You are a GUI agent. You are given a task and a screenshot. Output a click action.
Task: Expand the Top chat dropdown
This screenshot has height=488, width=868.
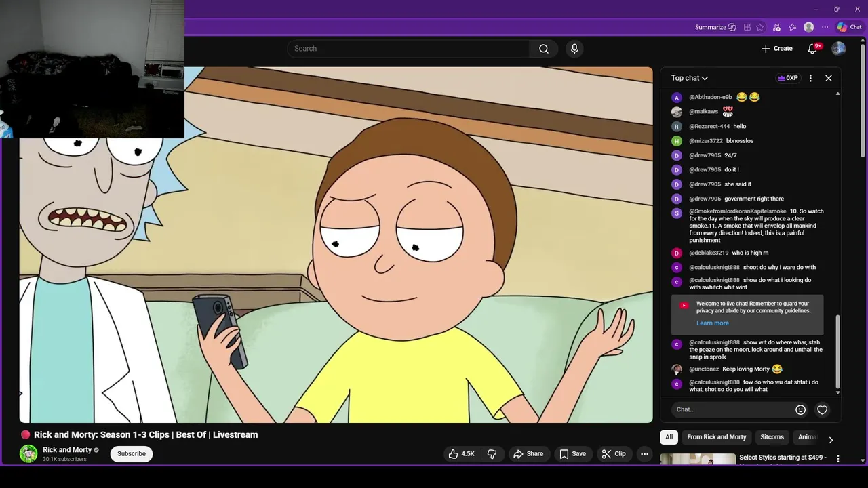pyautogui.click(x=690, y=78)
